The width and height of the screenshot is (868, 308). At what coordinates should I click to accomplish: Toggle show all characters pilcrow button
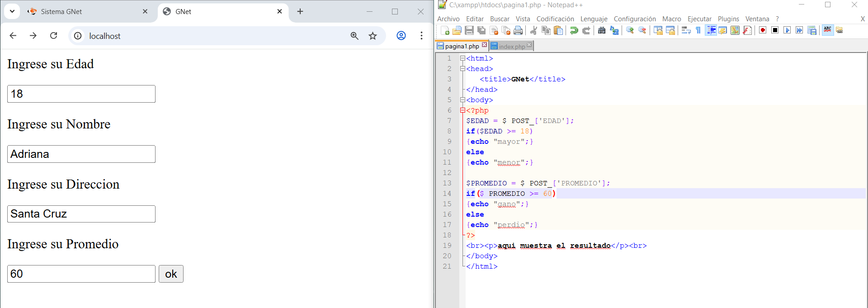pyautogui.click(x=698, y=30)
